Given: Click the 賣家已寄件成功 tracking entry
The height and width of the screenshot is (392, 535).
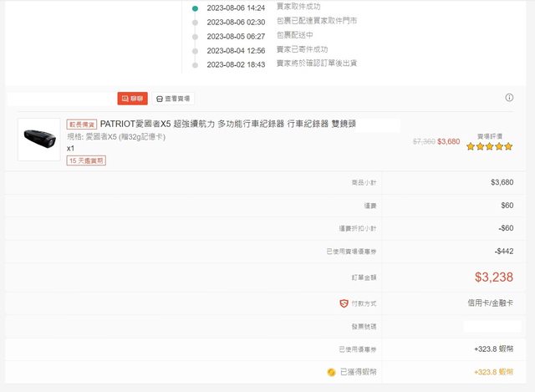Looking at the screenshot, I should click(x=302, y=50).
